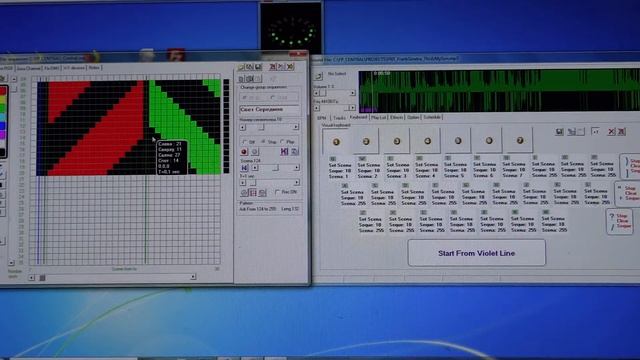Switch to the Play List tab
The width and height of the screenshot is (640, 360).
(x=378, y=117)
